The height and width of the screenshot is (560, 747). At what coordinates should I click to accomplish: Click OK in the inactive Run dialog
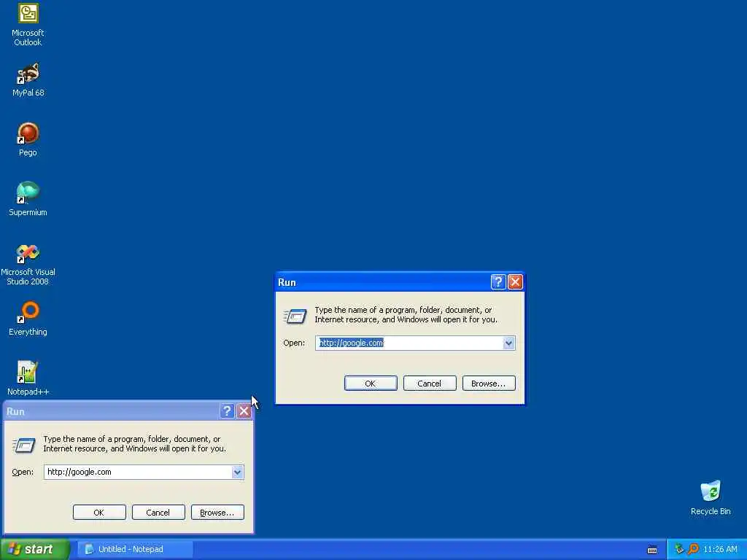point(99,513)
